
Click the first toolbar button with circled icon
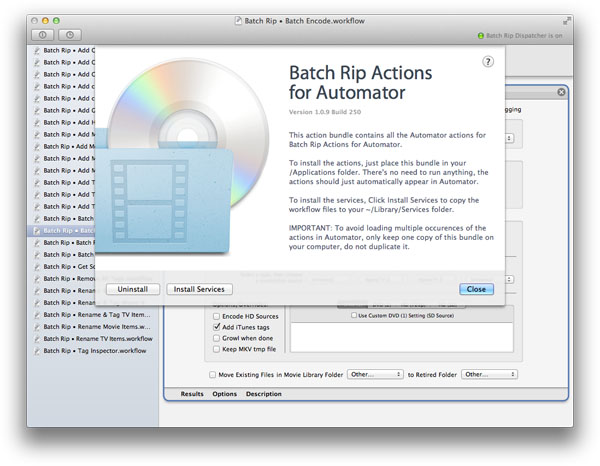pyautogui.click(x=42, y=35)
